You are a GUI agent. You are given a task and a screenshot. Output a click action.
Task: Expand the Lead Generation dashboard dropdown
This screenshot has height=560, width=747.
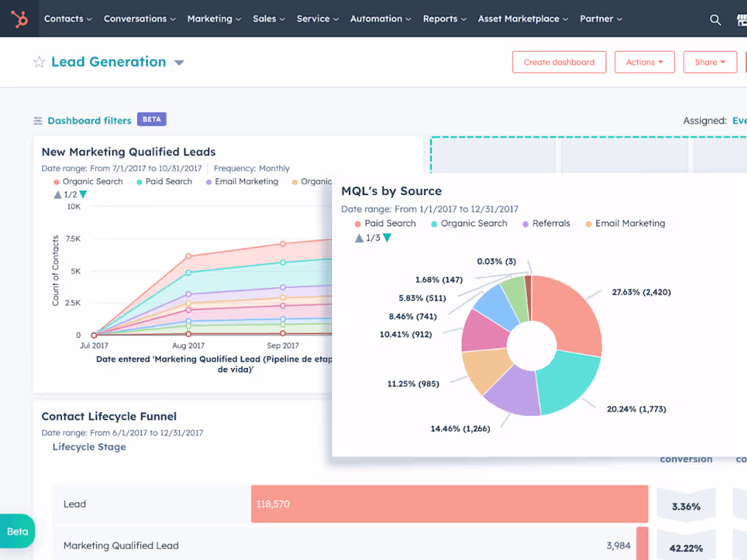click(x=179, y=62)
